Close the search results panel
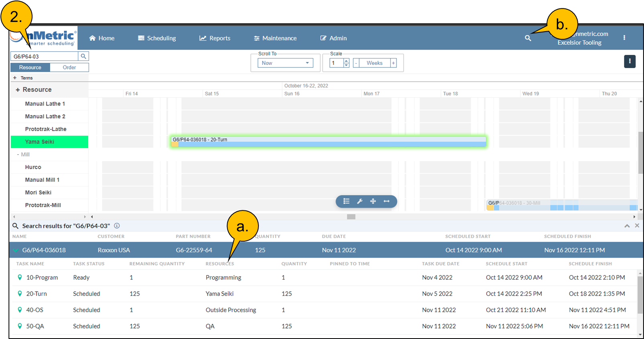Viewport: 644px width, 339px height. coord(637,226)
